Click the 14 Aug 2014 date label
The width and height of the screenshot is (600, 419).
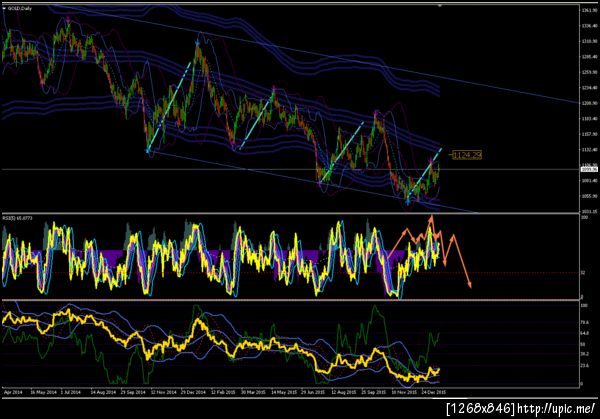103,392
